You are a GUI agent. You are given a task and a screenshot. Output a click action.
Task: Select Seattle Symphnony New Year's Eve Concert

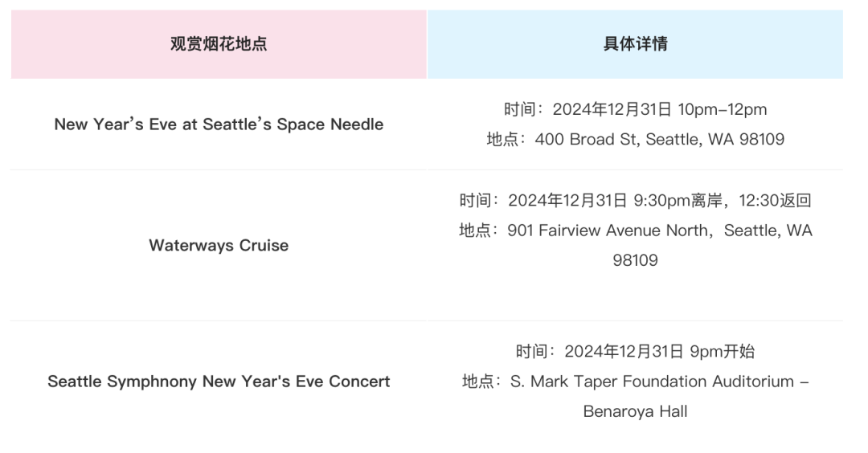219,381
